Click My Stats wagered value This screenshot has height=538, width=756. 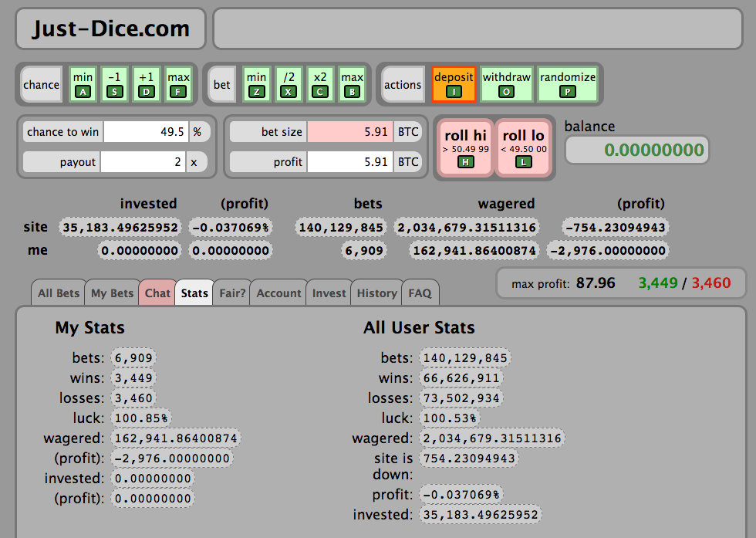coord(176,438)
